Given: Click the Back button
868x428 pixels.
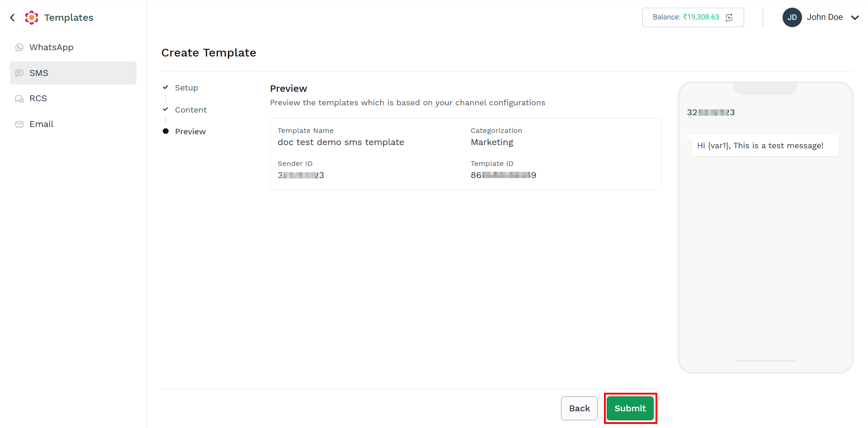Looking at the screenshot, I should point(579,408).
